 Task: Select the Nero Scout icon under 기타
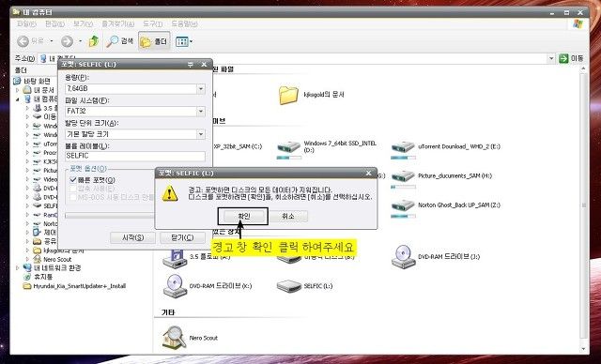click(175, 337)
